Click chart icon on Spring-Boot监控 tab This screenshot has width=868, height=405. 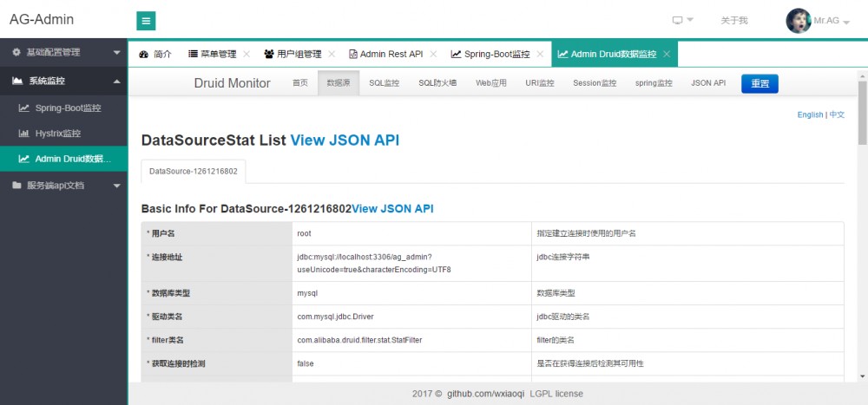[457, 55]
